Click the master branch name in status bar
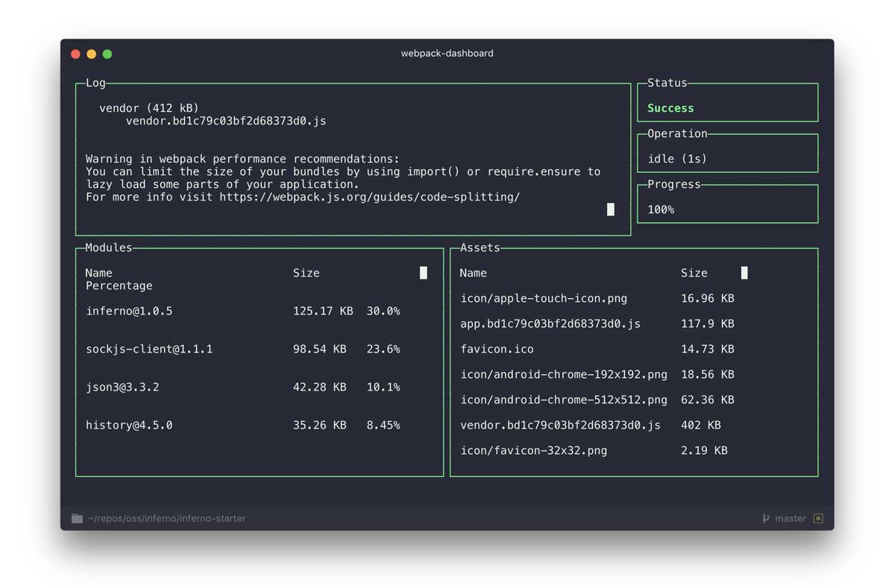The image size is (895, 588). click(791, 519)
